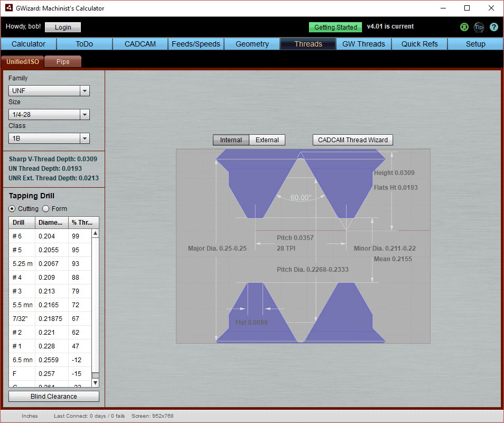504x423 pixels.
Task: Click the Login button
Action: click(62, 27)
